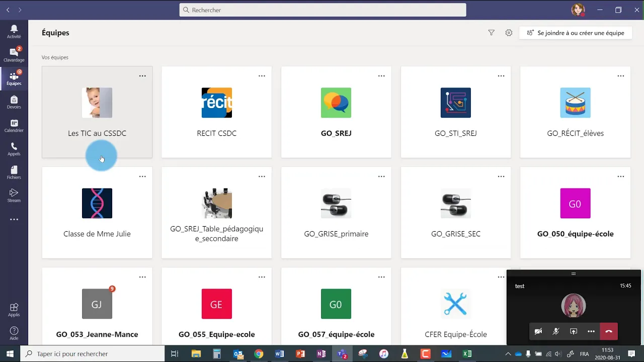The height and width of the screenshot is (362, 644).
Task: Open Aide help in sidebar
Action: (14, 333)
